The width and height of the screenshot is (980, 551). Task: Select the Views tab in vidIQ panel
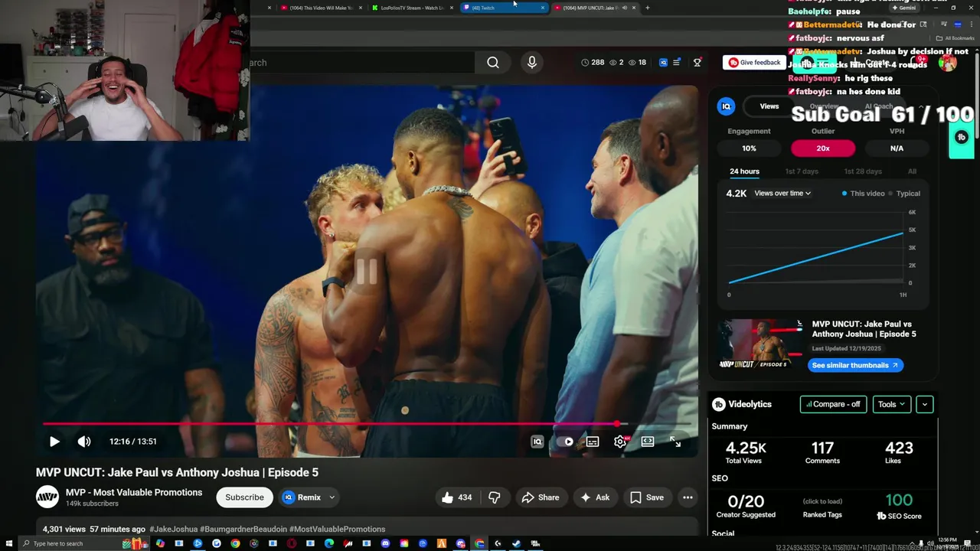coord(769,106)
